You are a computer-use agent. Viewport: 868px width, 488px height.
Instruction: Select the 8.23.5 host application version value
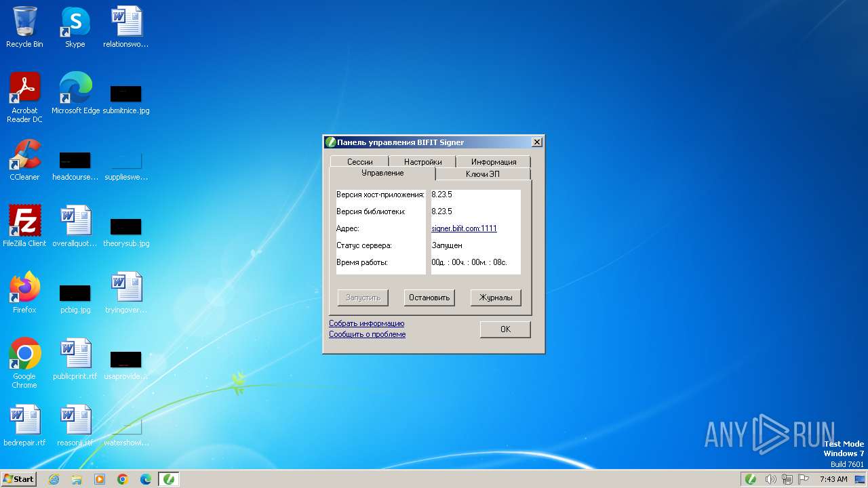(x=441, y=195)
